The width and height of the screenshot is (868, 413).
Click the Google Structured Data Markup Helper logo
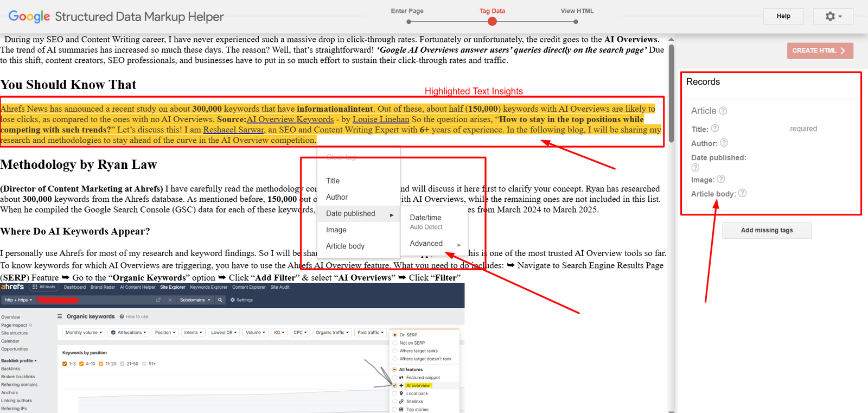pyautogui.click(x=116, y=17)
